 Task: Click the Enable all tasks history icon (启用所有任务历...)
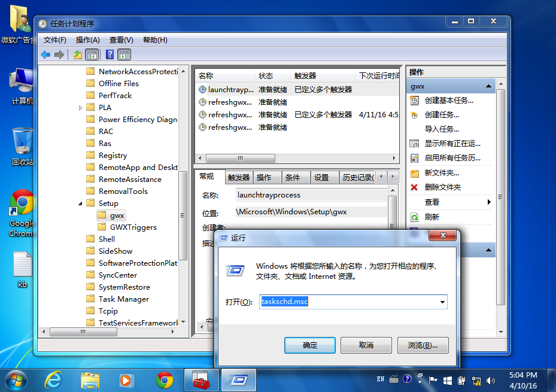pos(414,158)
